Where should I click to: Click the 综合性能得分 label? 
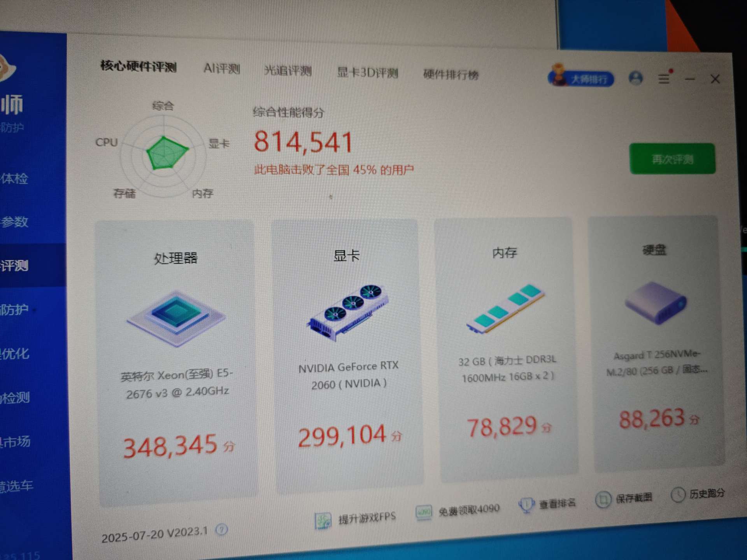[288, 112]
